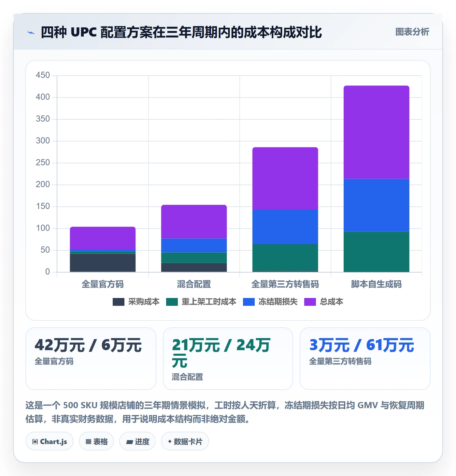Click the 进度 tag
The height and width of the screenshot is (476, 456).
[x=137, y=441]
